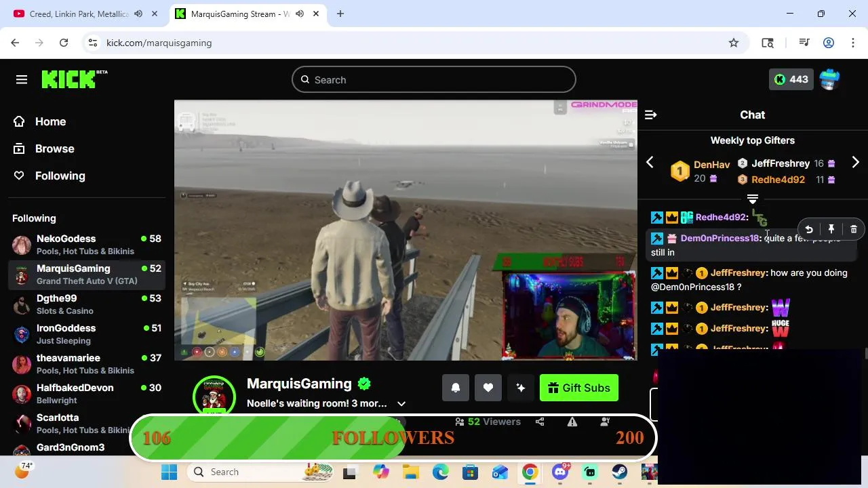Collapse the Weekly top Gifters leaderboard
The image size is (868, 488).
pos(753,199)
